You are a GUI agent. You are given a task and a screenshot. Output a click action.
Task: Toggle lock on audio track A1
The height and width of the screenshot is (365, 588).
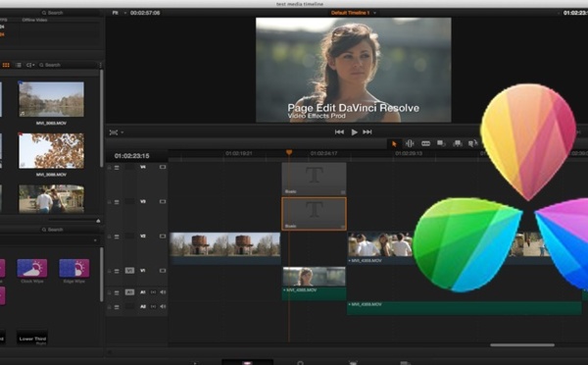coord(110,292)
